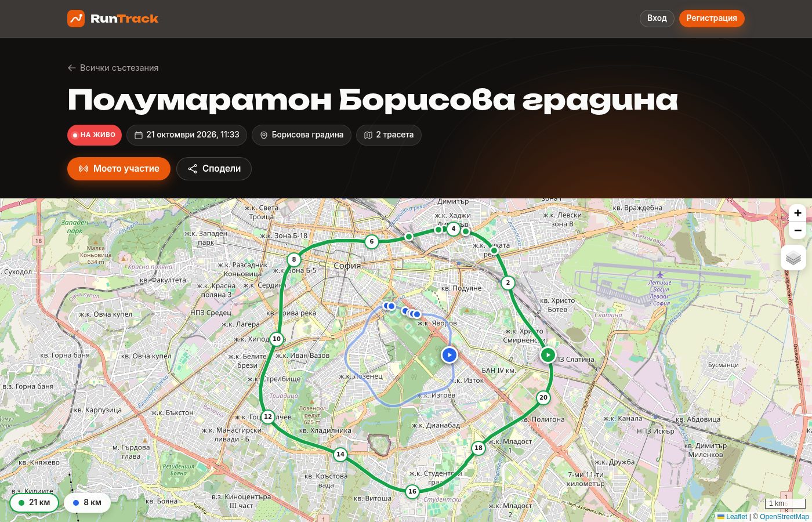Select kilometer marker 14 on route

(340, 454)
